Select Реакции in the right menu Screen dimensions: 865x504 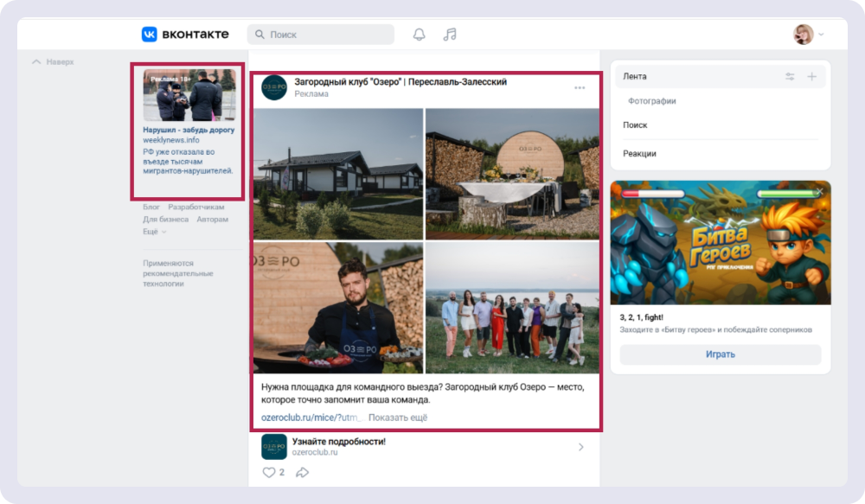639,153
